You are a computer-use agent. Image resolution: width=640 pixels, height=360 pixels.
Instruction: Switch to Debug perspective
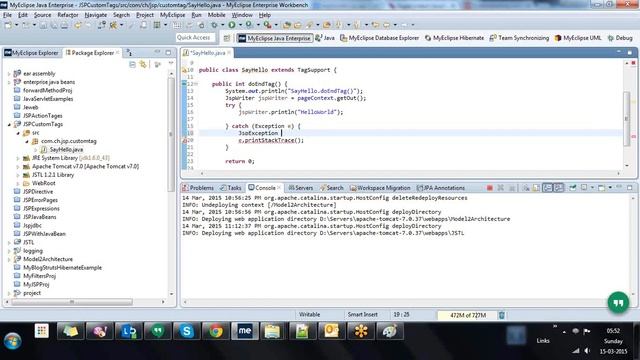point(620,38)
